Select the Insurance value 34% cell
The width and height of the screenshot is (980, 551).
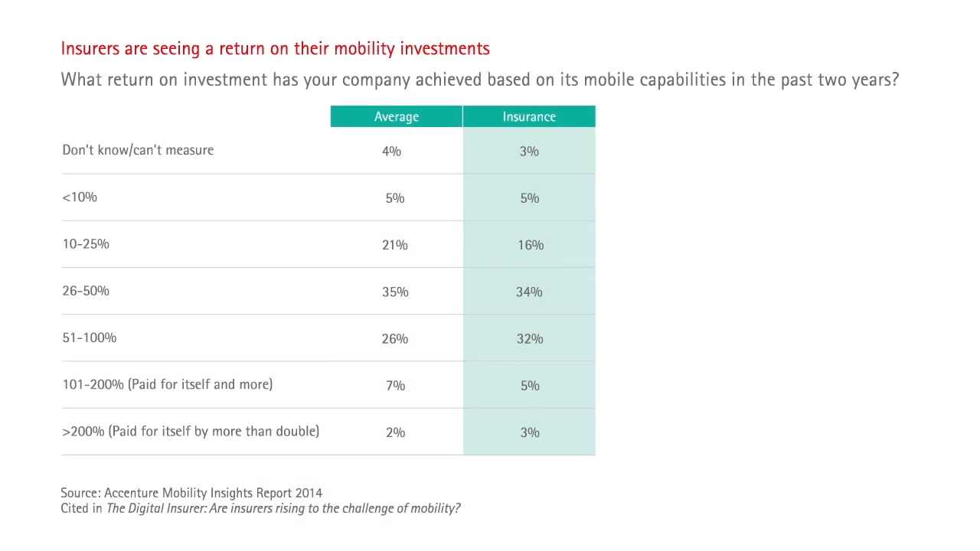(529, 292)
